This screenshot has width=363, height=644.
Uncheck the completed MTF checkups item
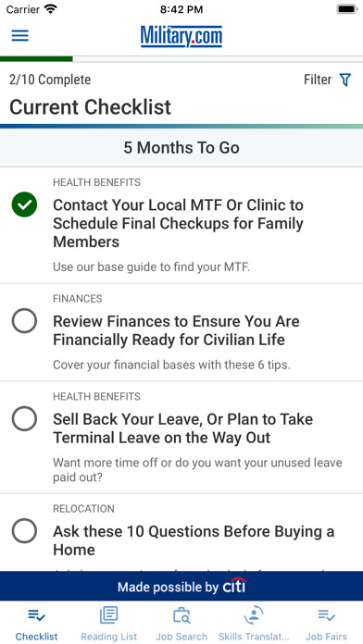coord(24,204)
